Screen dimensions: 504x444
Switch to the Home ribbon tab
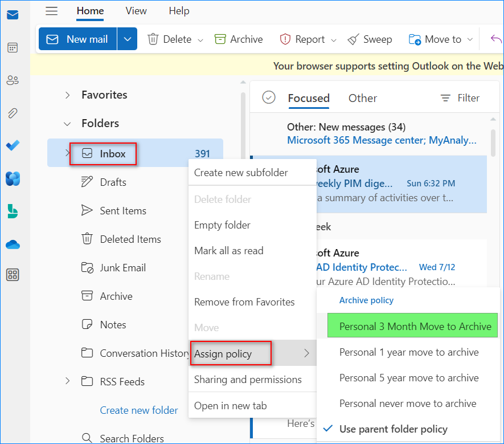pyautogui.click(x=90, y=11)
